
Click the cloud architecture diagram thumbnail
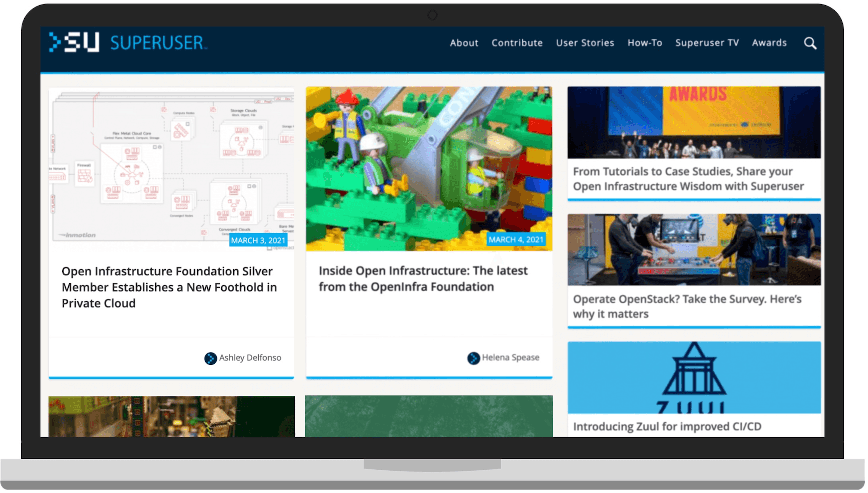point(171,169)
